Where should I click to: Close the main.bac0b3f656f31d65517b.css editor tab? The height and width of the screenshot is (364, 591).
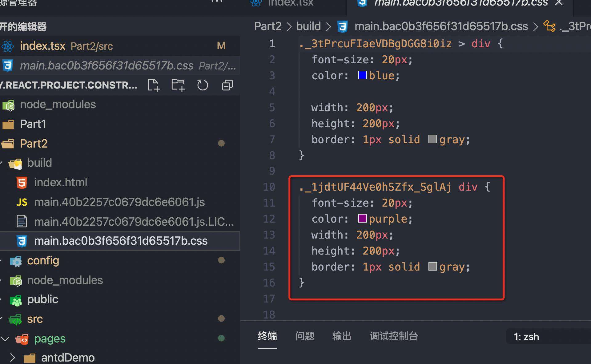click(559, 3)
